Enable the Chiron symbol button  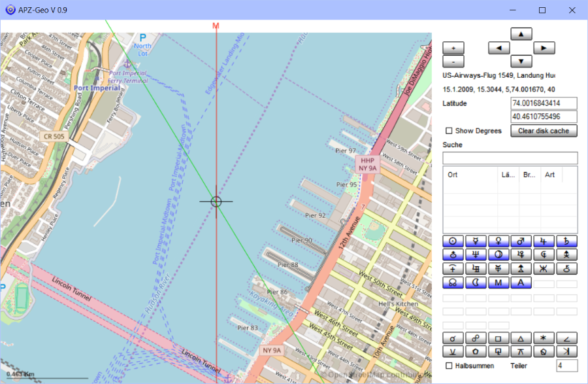tap(566, 269)
